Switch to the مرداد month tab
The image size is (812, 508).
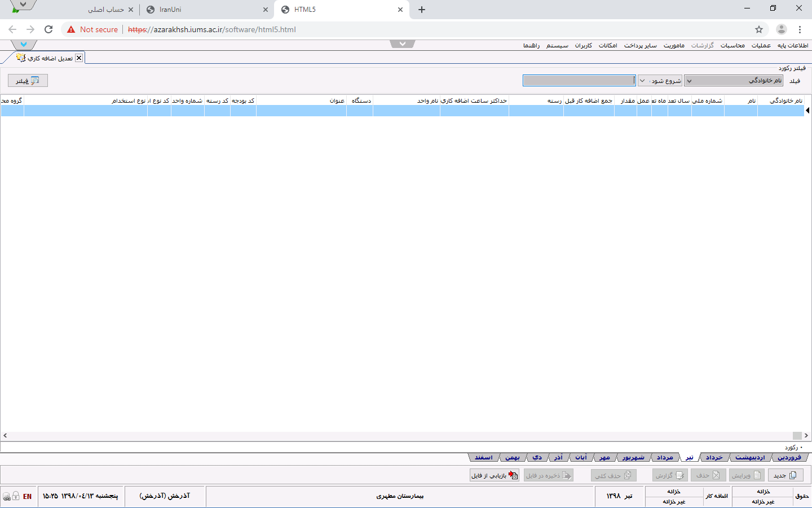[665, 457]
